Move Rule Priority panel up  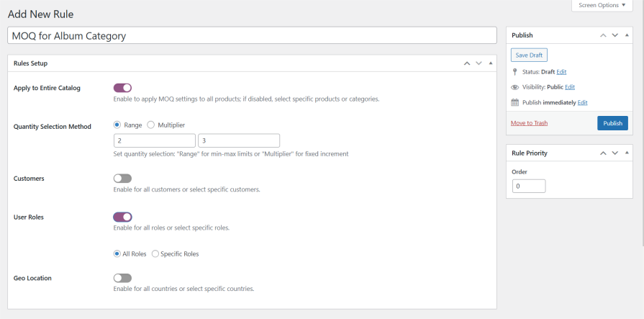coord(604,153)
